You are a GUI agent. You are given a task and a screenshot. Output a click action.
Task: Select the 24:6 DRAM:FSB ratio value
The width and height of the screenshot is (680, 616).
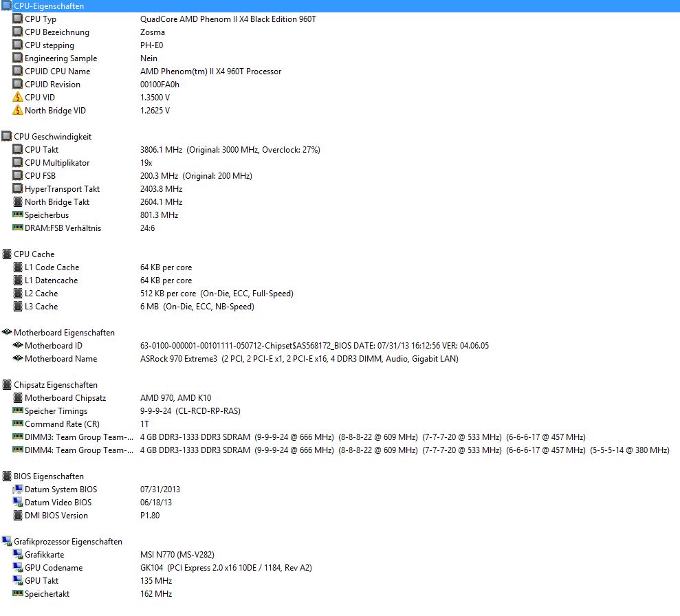147,228
